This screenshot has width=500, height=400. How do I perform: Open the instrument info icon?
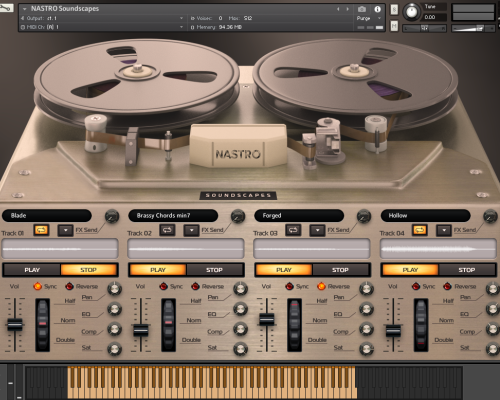377,9
